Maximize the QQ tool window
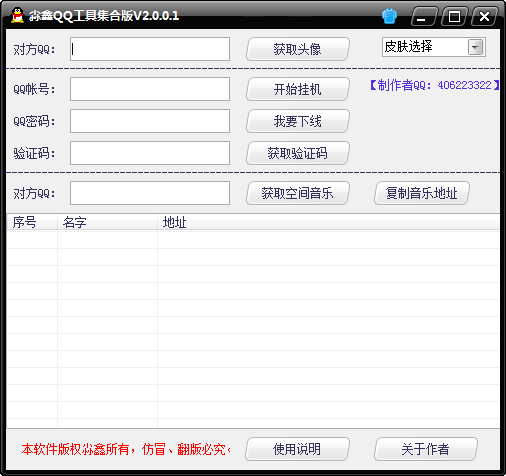Screen dimensions: 506x476 pos(455,16)
